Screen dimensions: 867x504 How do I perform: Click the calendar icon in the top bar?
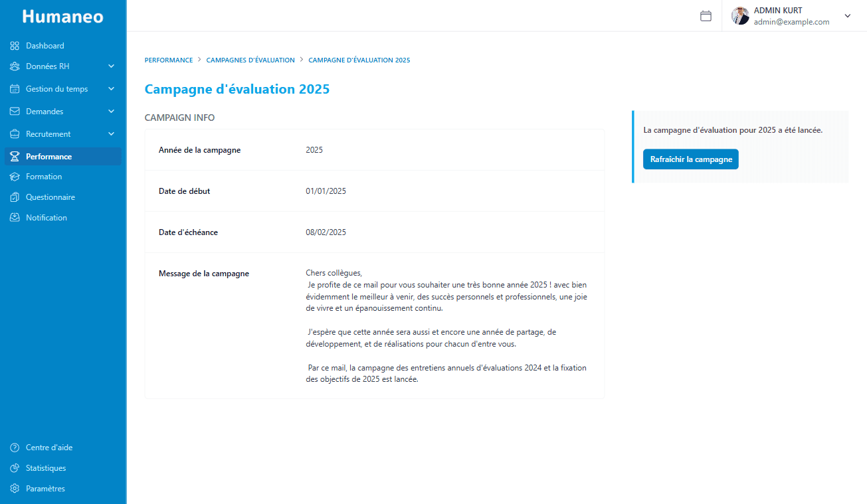706,15
